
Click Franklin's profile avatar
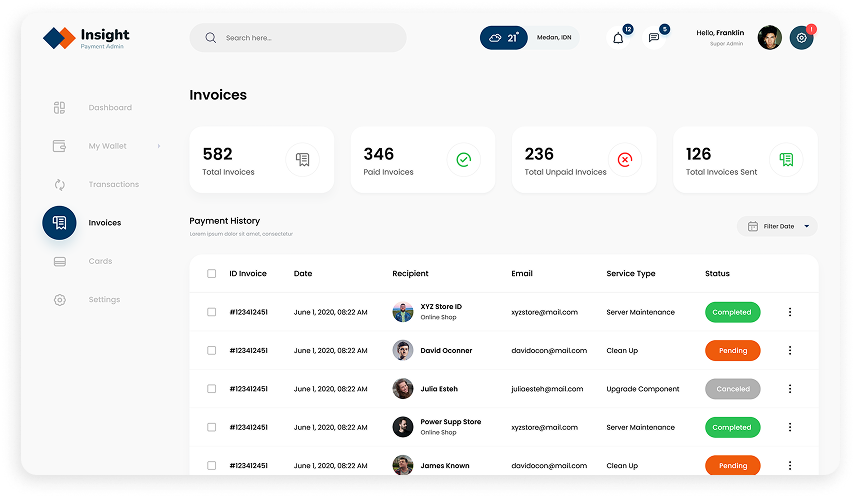coord(769,38)
